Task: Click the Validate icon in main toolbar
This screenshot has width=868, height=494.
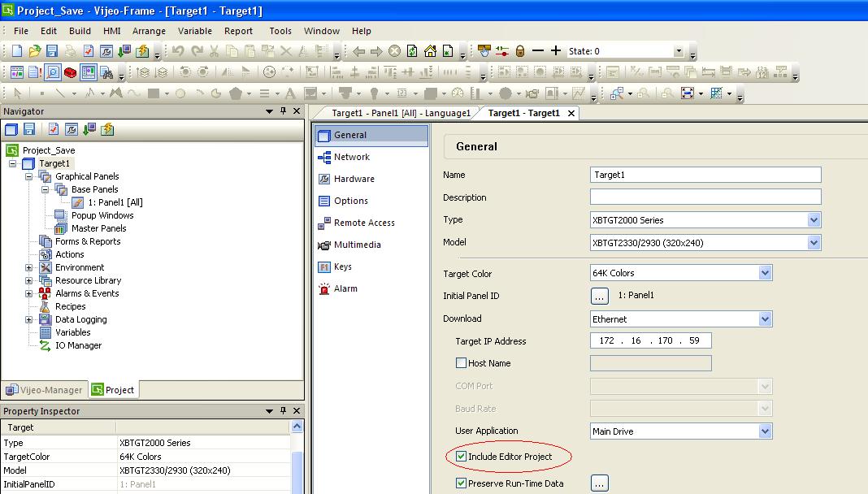Action: pos(88,51)
